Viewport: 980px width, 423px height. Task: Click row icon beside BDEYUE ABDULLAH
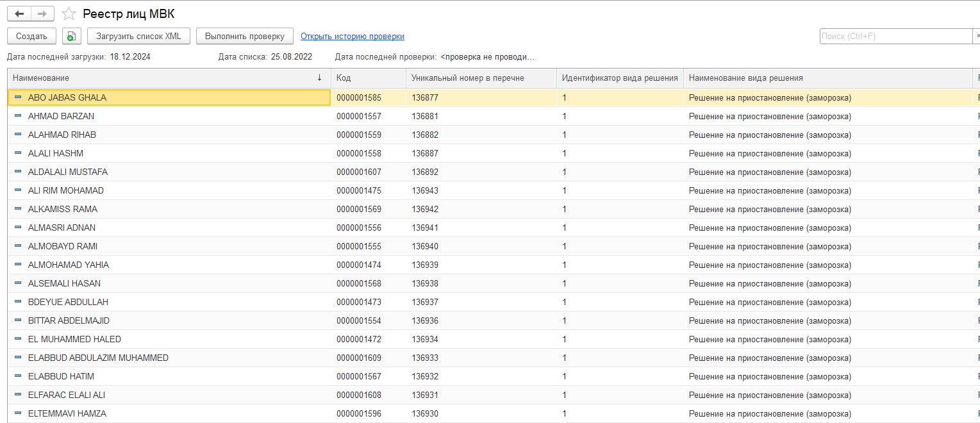coord(18,302)
